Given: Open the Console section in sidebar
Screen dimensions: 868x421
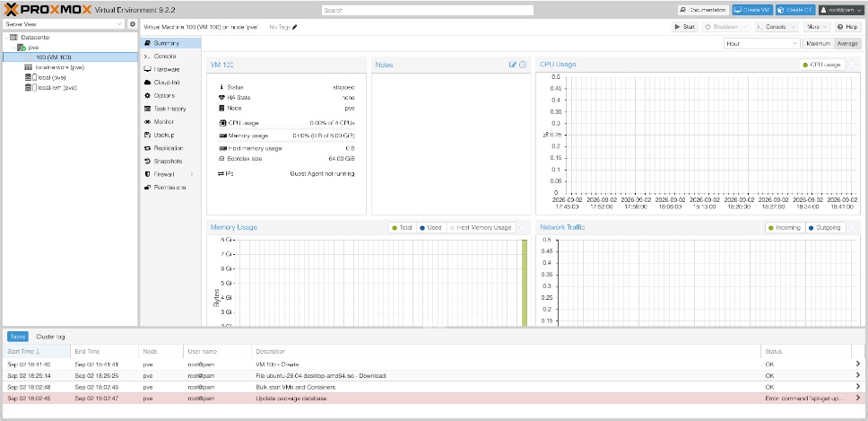Looking at the screenshot, I should 170,57.
